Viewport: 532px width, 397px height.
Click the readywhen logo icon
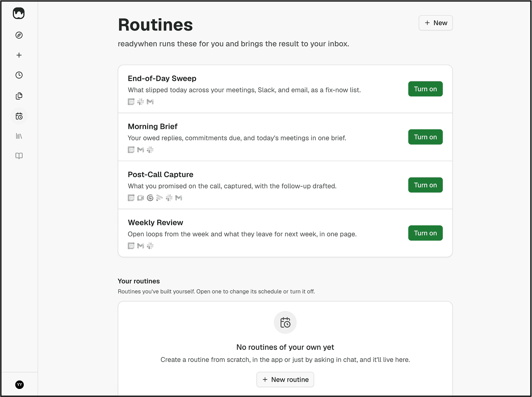[19, 14]
